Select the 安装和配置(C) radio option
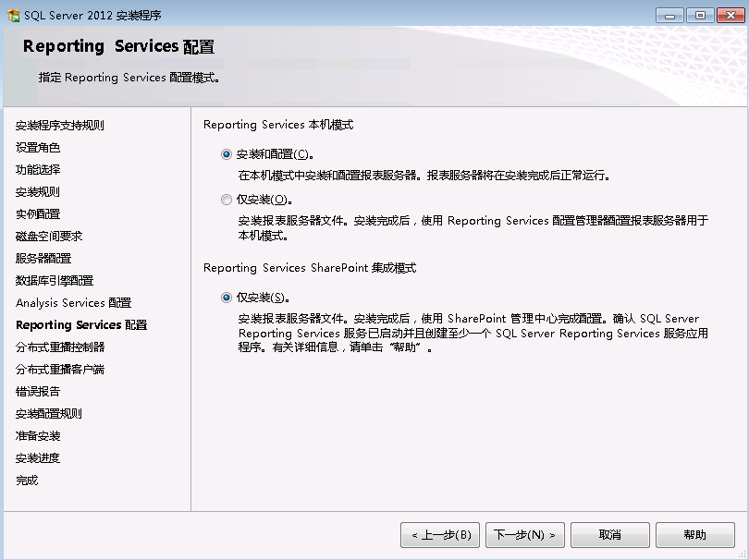 (227, 154)
